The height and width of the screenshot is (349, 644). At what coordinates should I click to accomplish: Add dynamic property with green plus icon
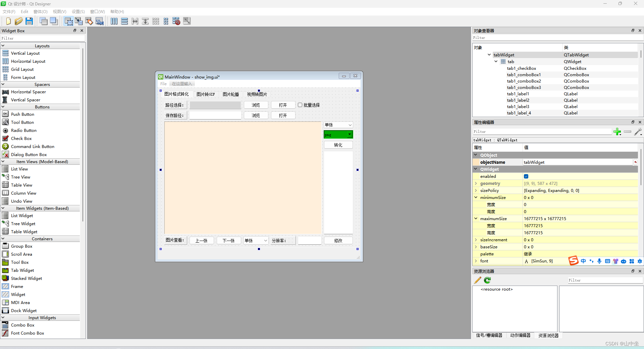click(x=617, y=132)
